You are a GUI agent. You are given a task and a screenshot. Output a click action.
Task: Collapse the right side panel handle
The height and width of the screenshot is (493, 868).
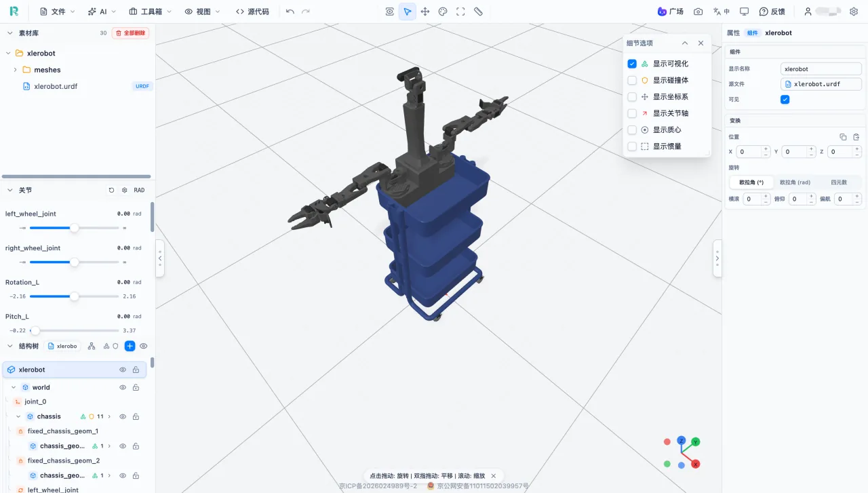(x=717, y=258)
